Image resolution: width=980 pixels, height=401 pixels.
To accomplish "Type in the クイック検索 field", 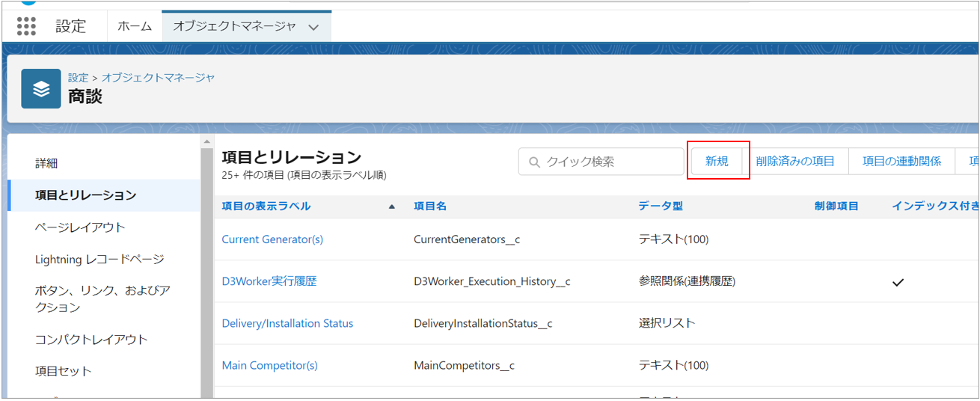I will tap(610, 162).
